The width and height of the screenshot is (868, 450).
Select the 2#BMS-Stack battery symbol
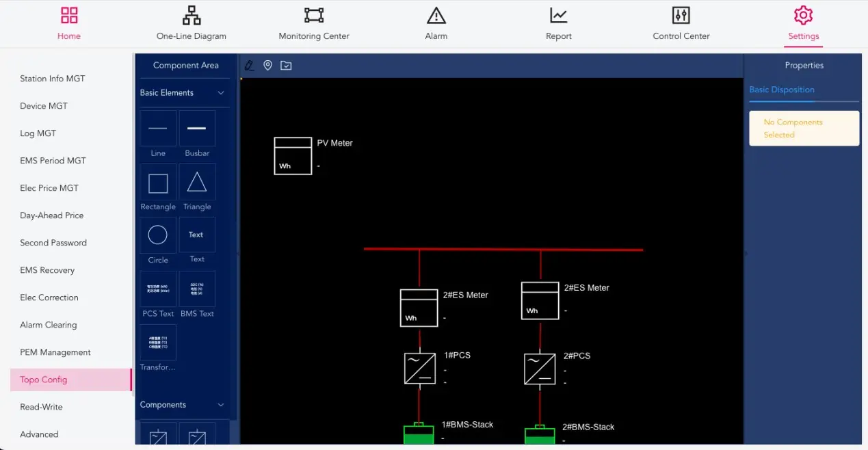[x=540, y=436]
